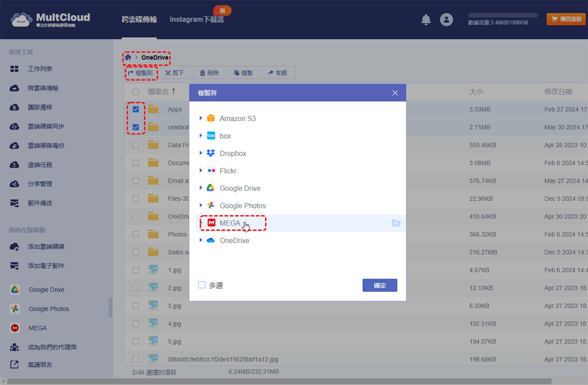Screen dimensions: 588x385
Task: Click 剪下 toolbar button
Action: coord(174,73)
